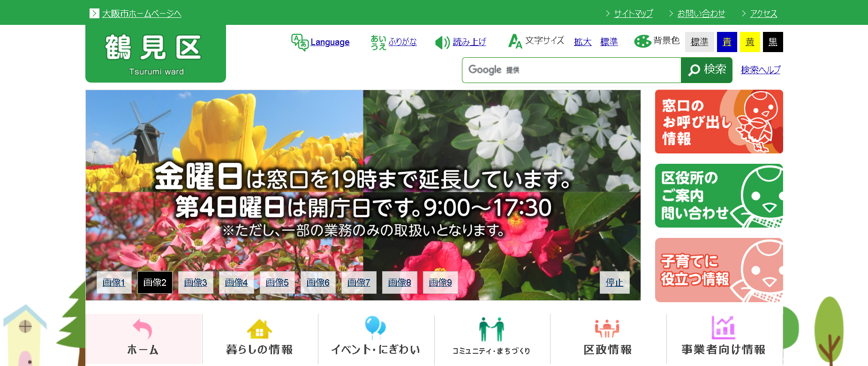Show slide 画像7
The width and height of the screenshot is (868, 366).
pos(359,282)
